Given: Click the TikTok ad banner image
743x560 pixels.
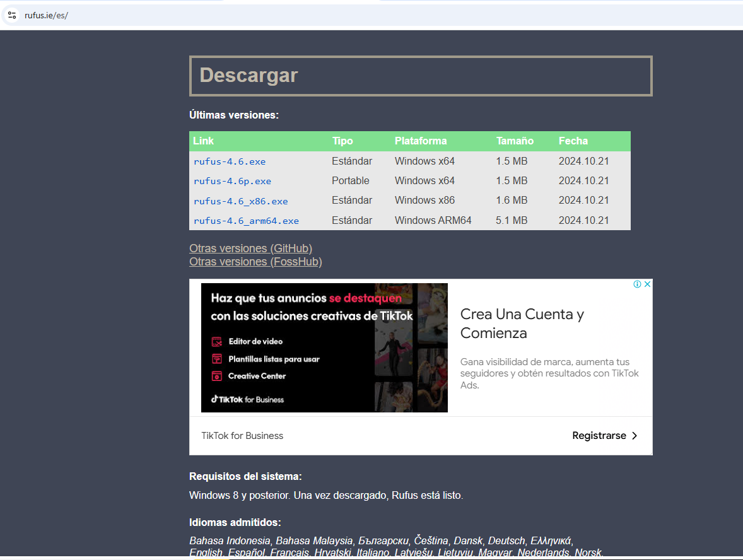Looking at the screenshot, I should pyautogui.click(x=324, y=347).
